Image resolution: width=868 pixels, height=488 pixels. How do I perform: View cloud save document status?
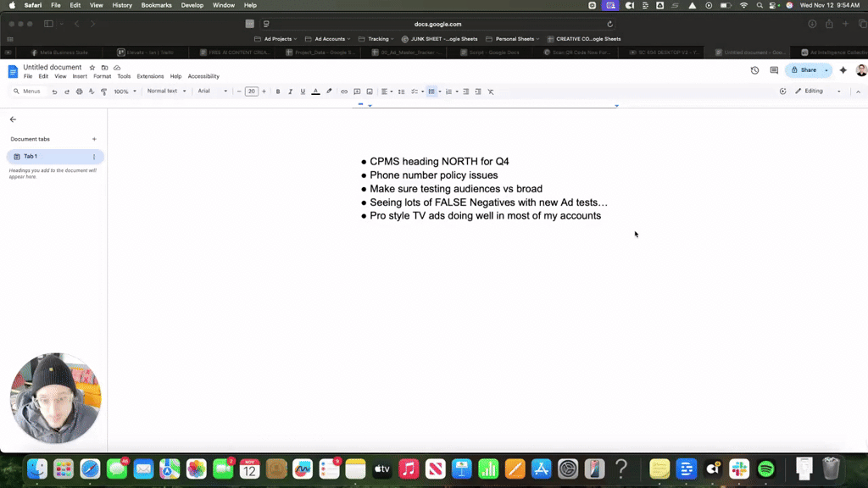[x=117, y=68]
